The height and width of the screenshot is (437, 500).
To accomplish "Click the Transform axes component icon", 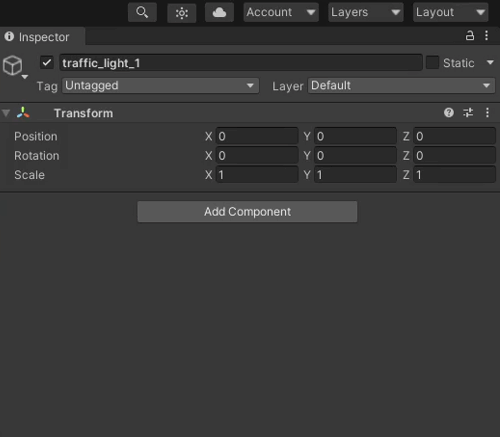I will (x=23, y=113).
